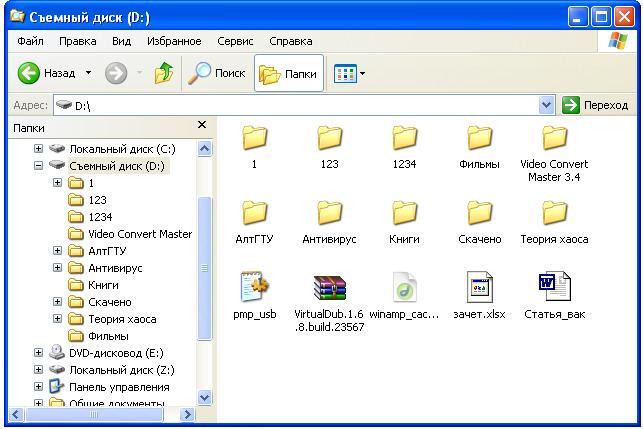Expand Локальный диск (Z:) tree node
The image size is (643, 429).
coord(38,370)
